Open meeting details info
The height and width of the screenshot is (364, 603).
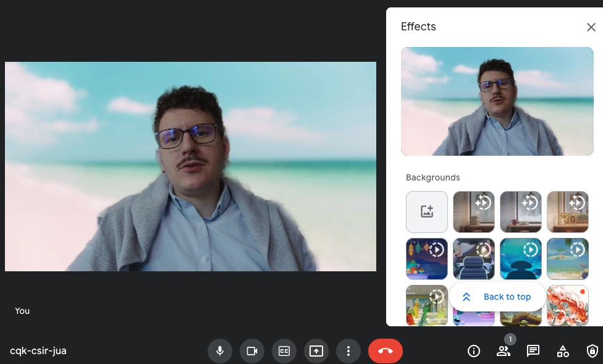coord(474,351)
